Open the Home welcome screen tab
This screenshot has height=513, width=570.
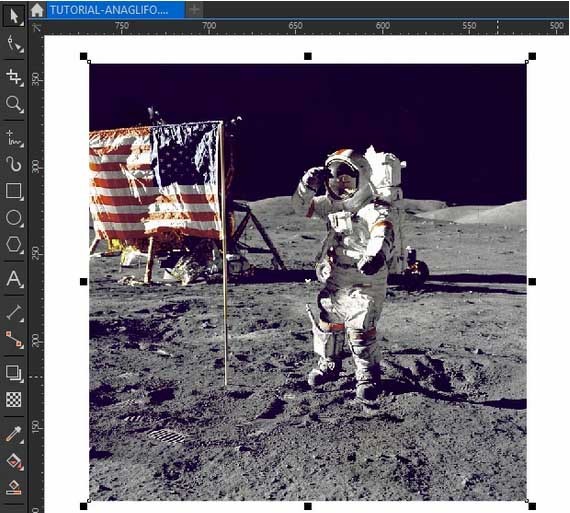click(x=37, y=10)
